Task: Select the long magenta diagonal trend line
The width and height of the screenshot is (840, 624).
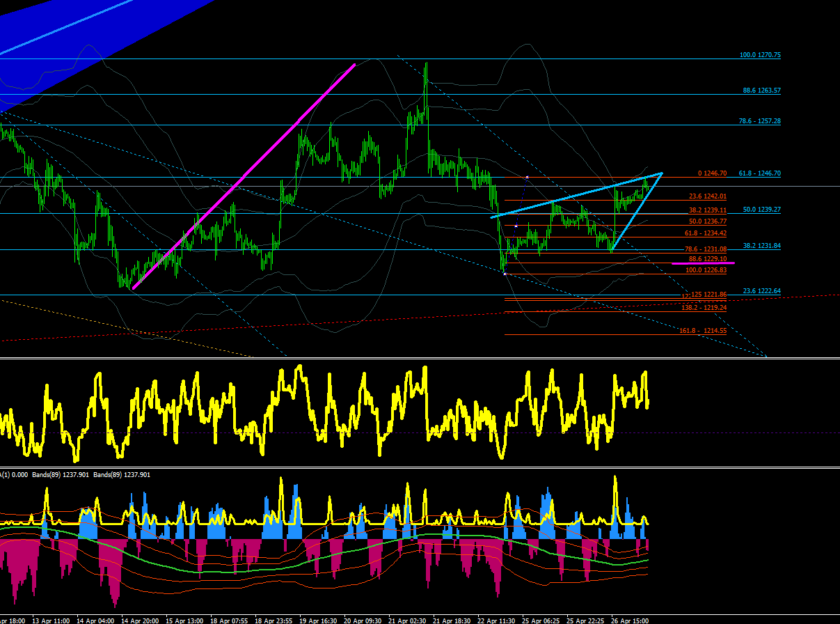Action: coord(244,176)
